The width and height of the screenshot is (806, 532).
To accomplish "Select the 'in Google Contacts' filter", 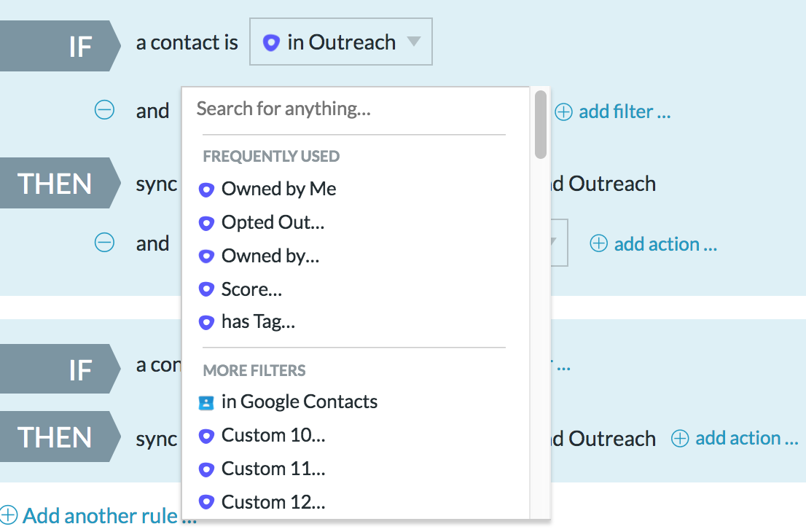I will [300, 402].
